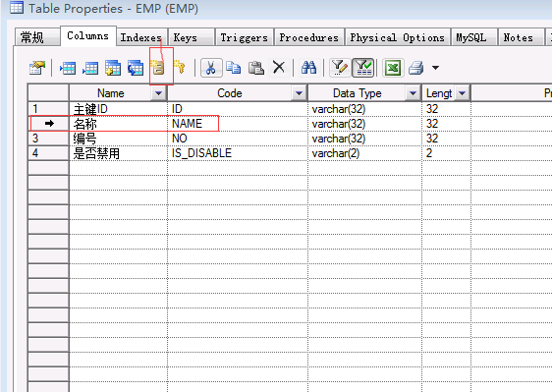
Task: Click data type cell of 主键ID row
Action: pos(364,109)
